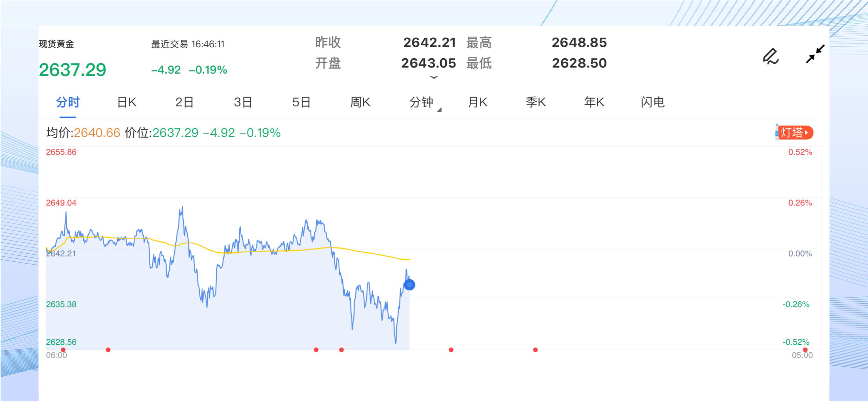Click the pencil draw annotation icon
Screen dimensions: 868x401
click(x=771, y=56)
